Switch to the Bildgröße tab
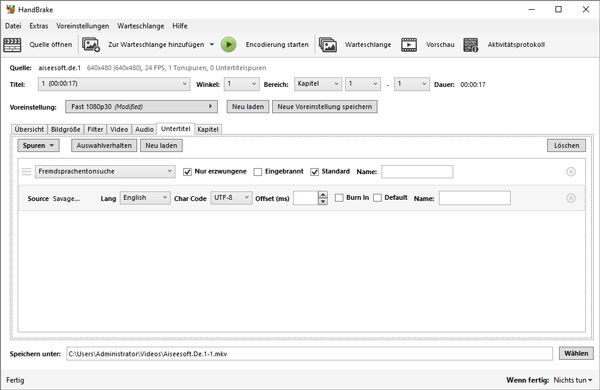The image size is (600, 390). pos(66,129)
